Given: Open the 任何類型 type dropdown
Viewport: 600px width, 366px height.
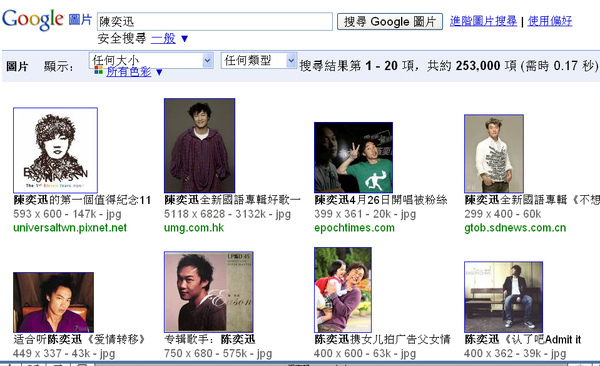Looking at the screenshot, I should [259, 60].
